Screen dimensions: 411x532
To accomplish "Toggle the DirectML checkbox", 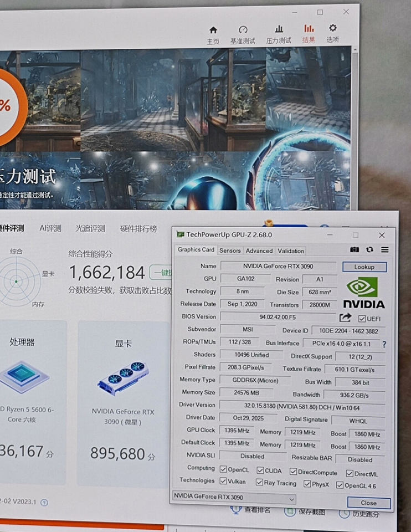I will pyautogui.click(x=350, y=473).
